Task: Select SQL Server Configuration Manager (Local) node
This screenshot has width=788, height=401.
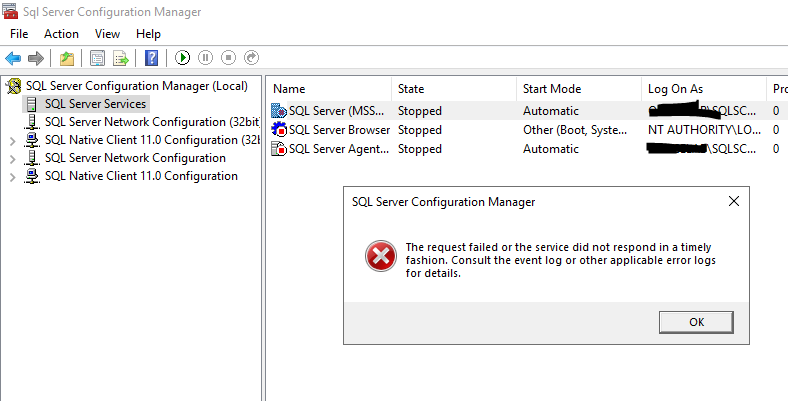Action: tap(137, 86)
